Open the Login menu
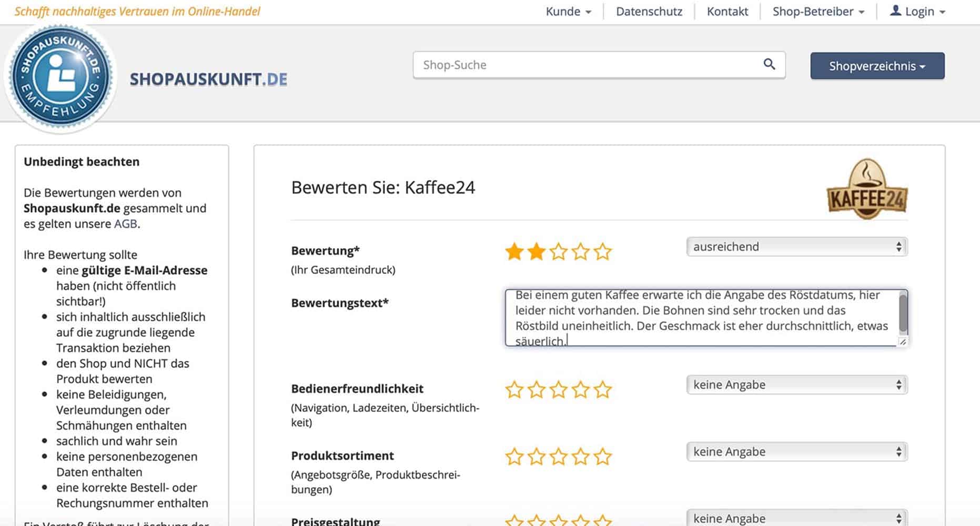Viewport: 980px width, 526px height. coord(918,12)
